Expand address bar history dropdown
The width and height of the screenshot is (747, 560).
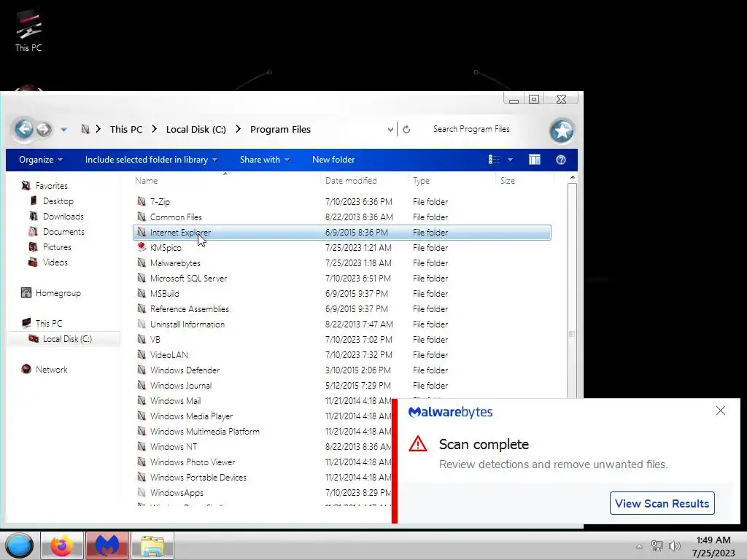tap(390, 130)
